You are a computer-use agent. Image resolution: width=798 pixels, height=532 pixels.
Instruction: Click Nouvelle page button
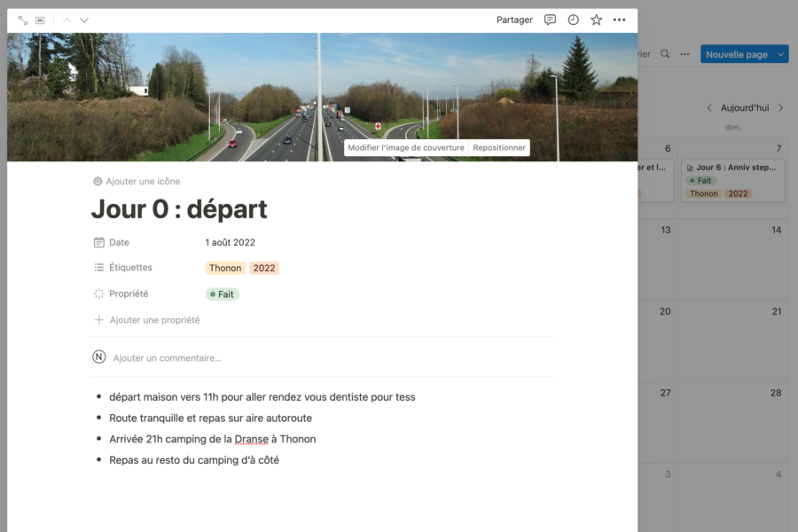(x=737, y=54)
